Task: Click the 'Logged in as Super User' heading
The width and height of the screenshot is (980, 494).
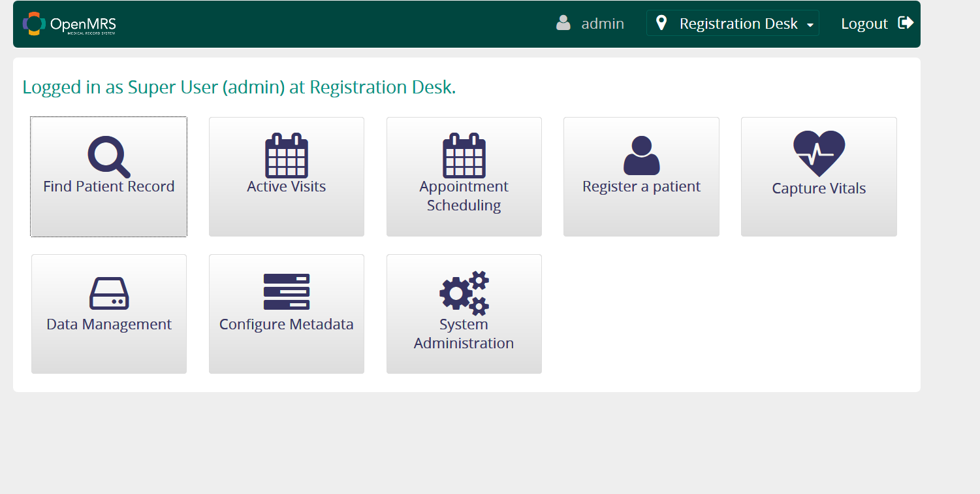Action: click(239, 88)
